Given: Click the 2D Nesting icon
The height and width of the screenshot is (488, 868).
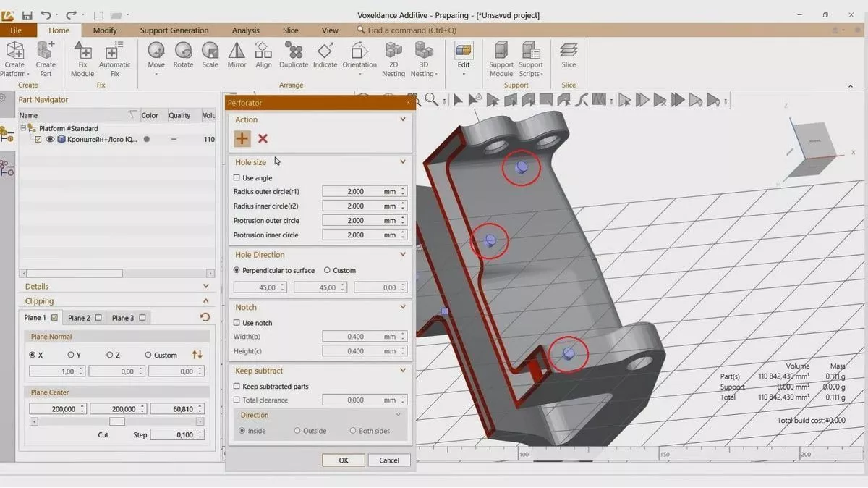Looking at the screenshot, I should click(x=393, y=51).
